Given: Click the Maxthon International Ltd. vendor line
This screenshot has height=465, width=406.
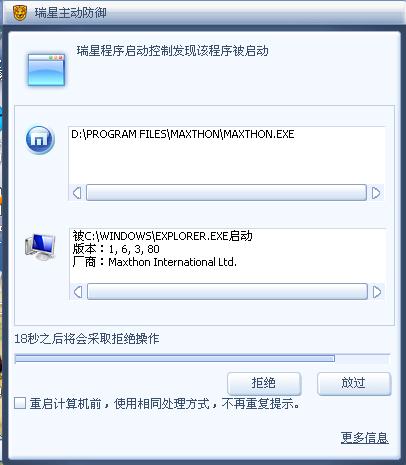Looking at the screenshot, I should point(155,262).
